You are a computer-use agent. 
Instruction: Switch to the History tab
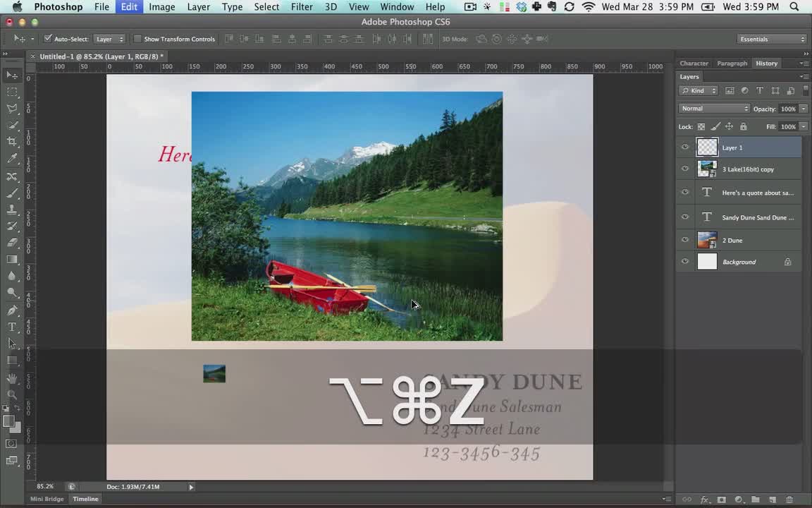click(766, 64)
